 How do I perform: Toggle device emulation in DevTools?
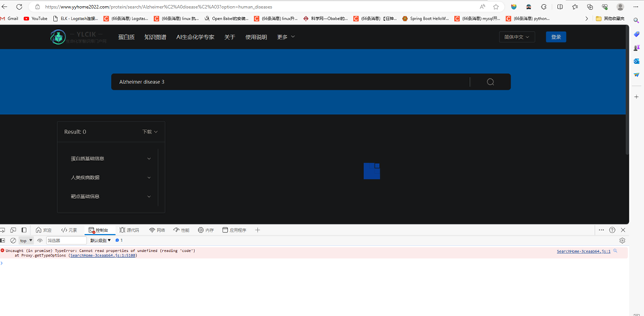tap(13, 230)
